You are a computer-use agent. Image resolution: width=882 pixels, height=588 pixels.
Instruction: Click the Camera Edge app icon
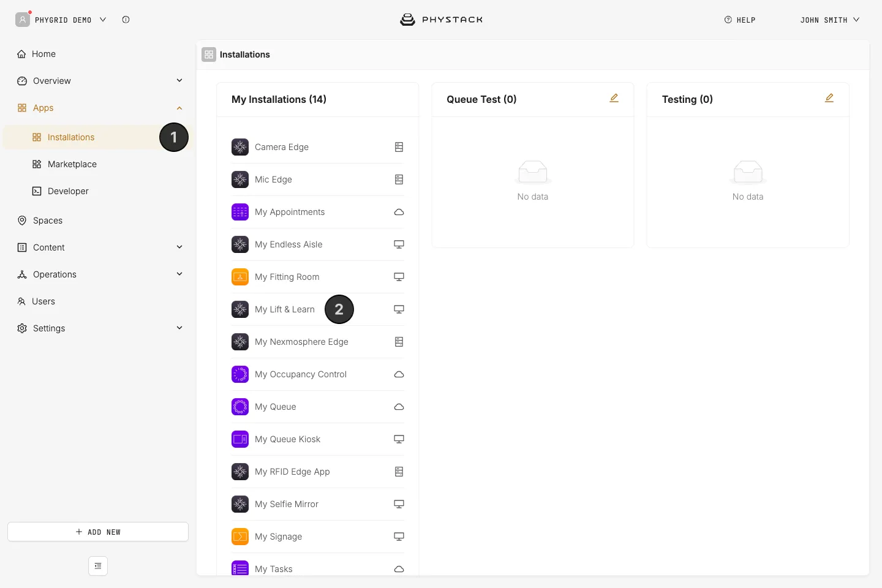tap(240, 147)
